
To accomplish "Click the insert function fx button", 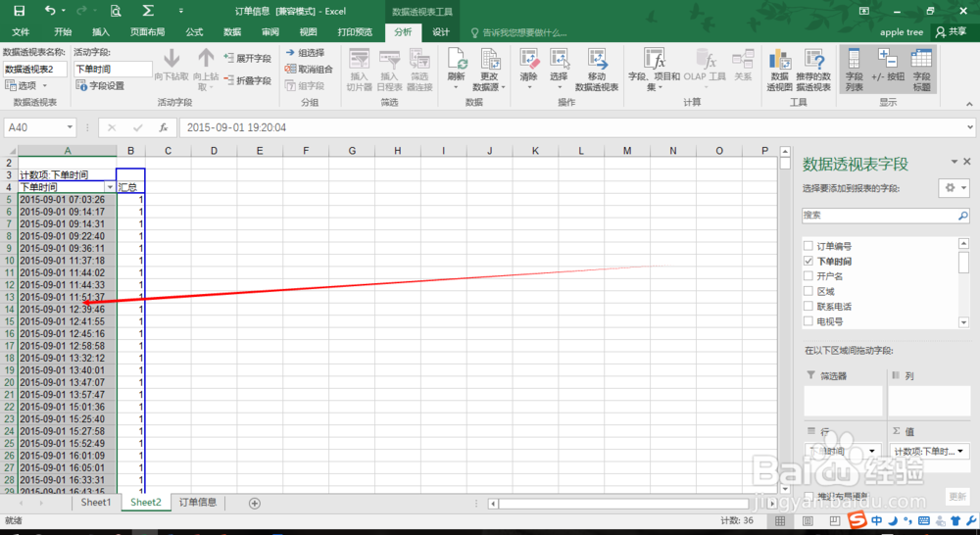I will 163,127.
